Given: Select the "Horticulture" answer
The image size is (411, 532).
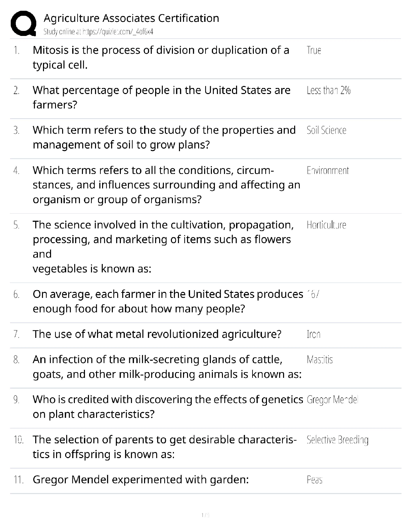Looking at the screenshot, I should pyautogui.click(x=326, y=225).
